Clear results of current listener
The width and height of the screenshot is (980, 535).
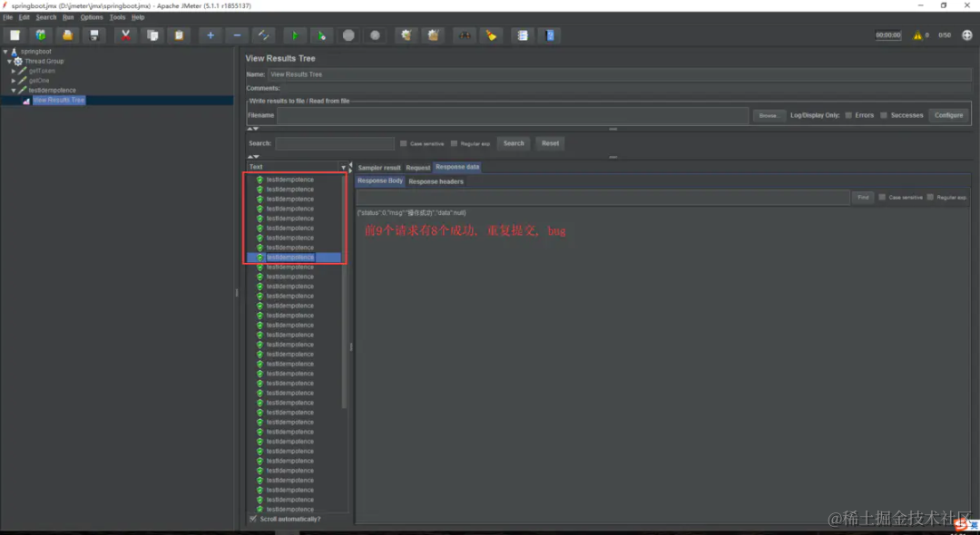tap(407, 35)
